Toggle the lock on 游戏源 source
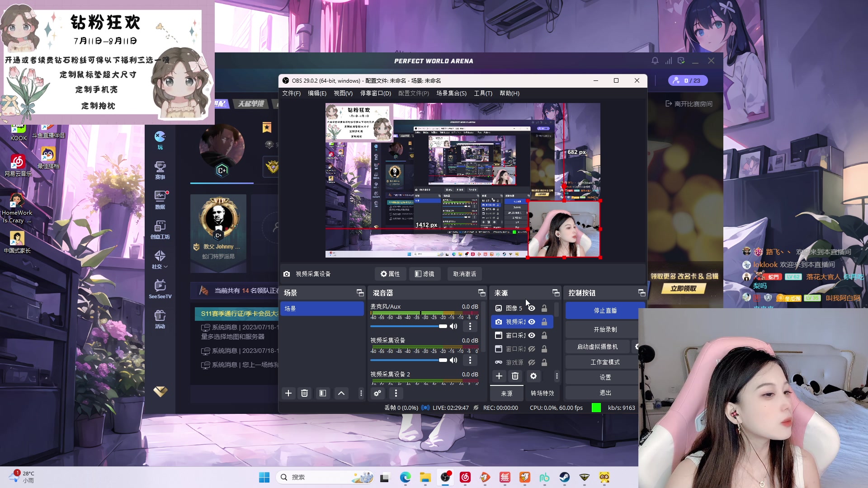The height and width of the screenshot is (488, 868). 544,362
